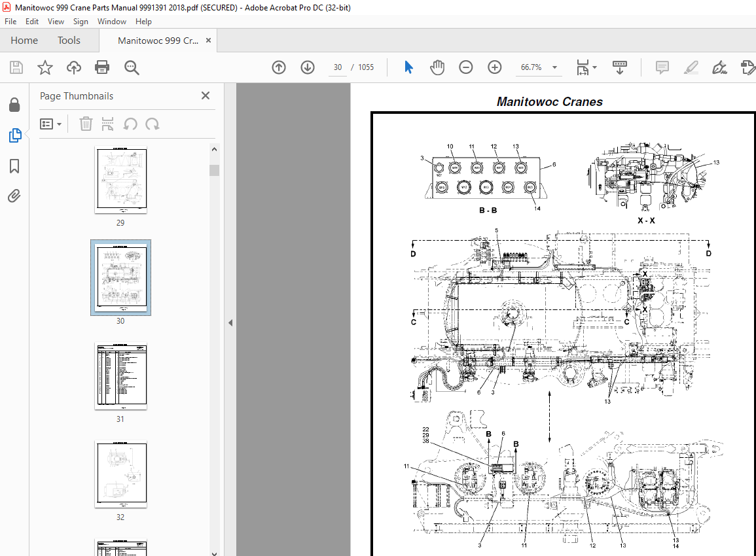Activate the Hand pan tool
The height and width of the screenshot is (556, 756).
point(437,67)
